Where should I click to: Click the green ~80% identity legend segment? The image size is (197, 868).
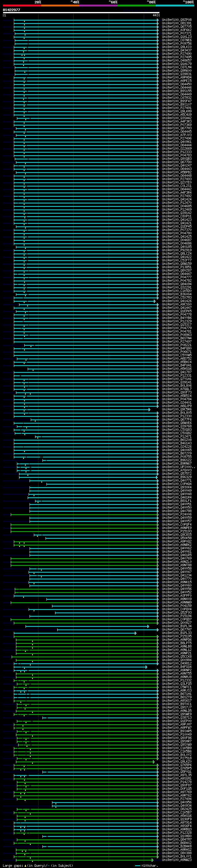pos(137,6)
